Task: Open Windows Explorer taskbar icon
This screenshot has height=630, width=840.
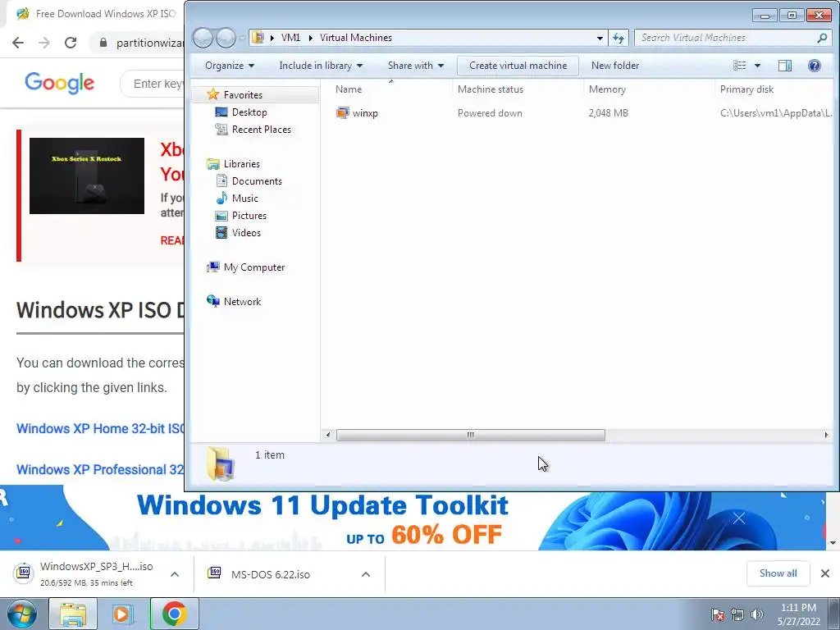Action: click(x=73, y=614)
